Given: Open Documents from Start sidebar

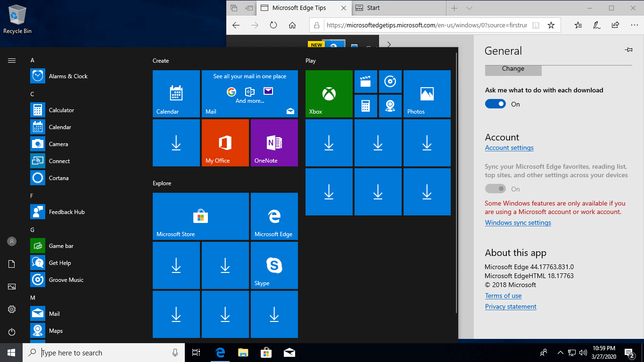Looking at the screenshot, I should [12, 264].
